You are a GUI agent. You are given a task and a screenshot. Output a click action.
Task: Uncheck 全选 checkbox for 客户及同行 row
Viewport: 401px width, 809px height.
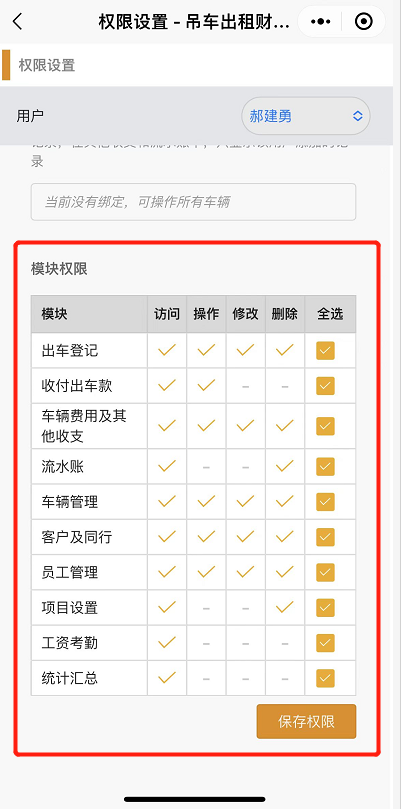click(x=325, y=537)
